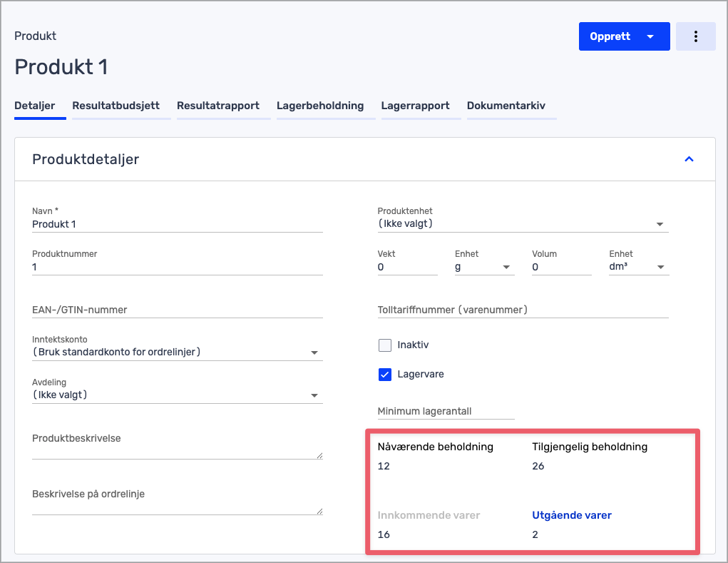
Task: Collapse the Produktdetaljer section chevron
Action: [x=689, y=159]
